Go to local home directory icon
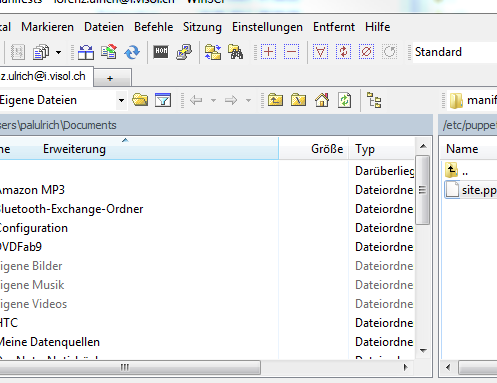Screen dimensions: 497x383 tap(322, 100)
